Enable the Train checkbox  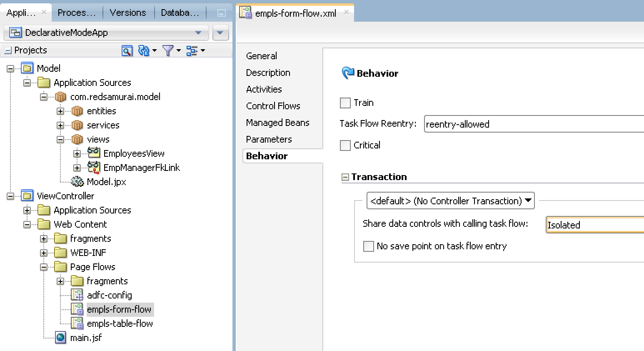click(345, 103)
